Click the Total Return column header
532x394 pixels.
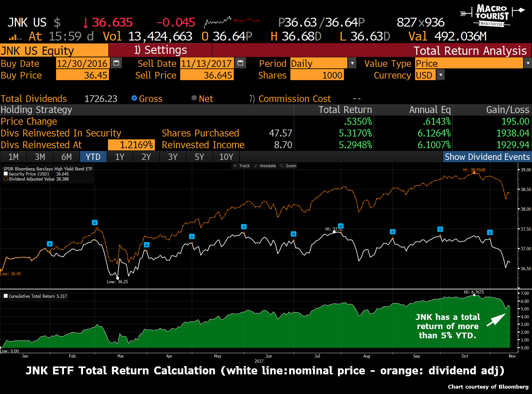[x=345, y=110]
